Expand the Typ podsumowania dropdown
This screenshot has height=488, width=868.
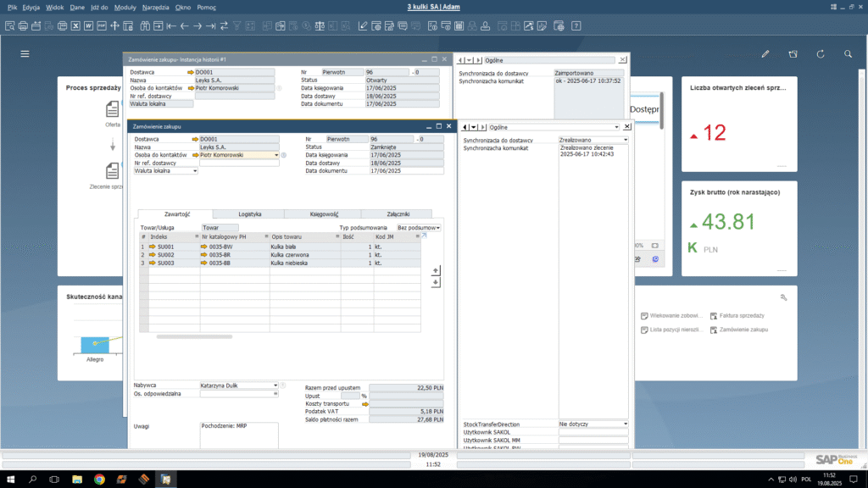(438, 228)
